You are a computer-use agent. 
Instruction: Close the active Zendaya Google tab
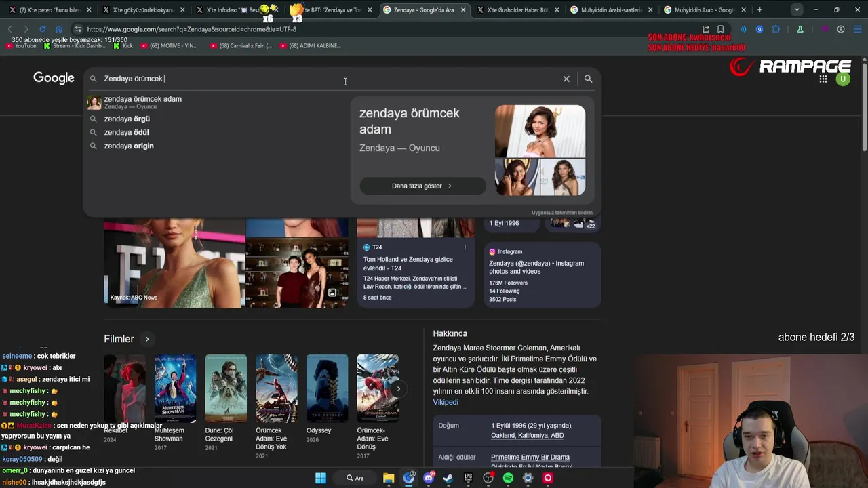[463, 10]
